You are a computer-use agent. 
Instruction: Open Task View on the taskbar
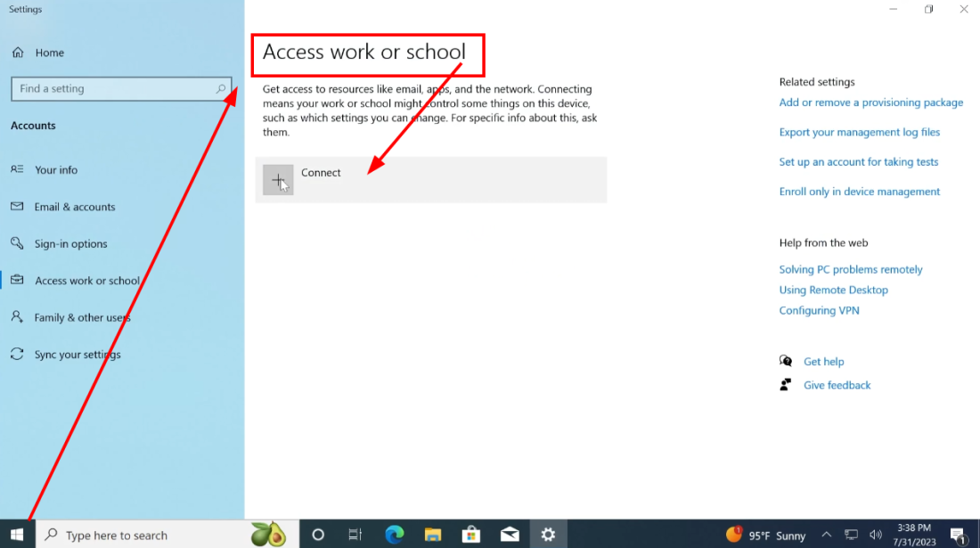tap(355, 535)
